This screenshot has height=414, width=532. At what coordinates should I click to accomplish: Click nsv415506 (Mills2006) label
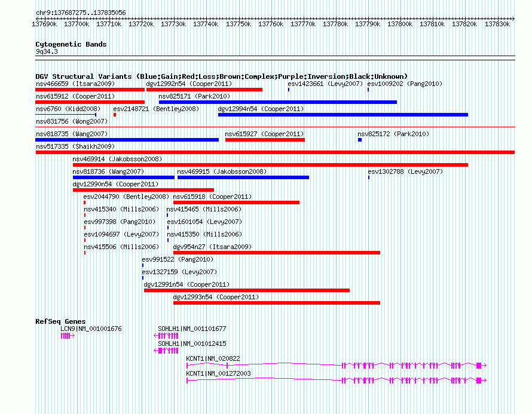[x=121, y=247]
